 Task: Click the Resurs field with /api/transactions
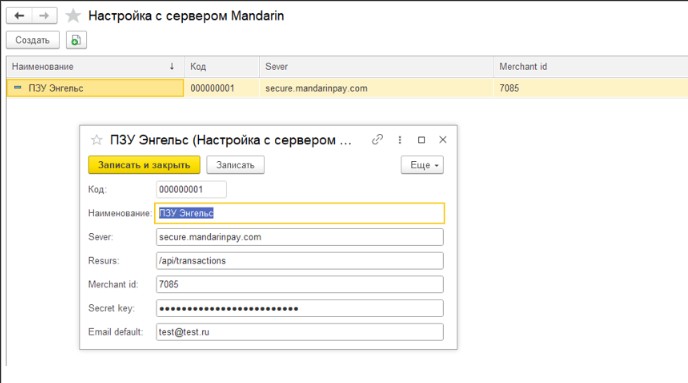(300, 261)
